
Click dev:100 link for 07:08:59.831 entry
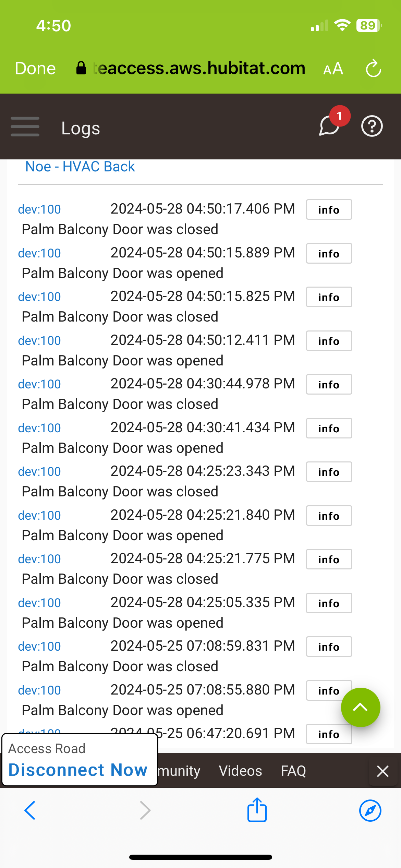pyautogui.click(x=39, y=647)
